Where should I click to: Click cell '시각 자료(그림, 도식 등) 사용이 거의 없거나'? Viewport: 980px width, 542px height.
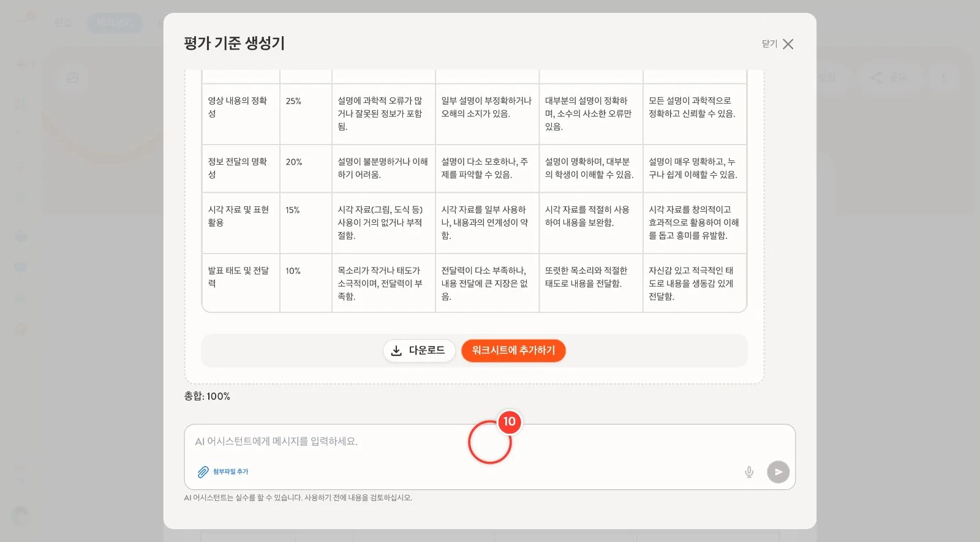point(383,223)
